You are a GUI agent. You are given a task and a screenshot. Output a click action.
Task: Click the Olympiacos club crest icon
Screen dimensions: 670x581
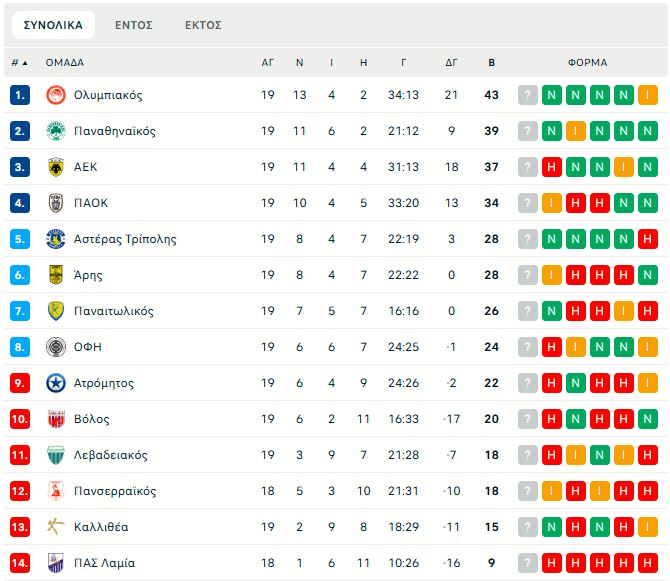click(56, 95)
